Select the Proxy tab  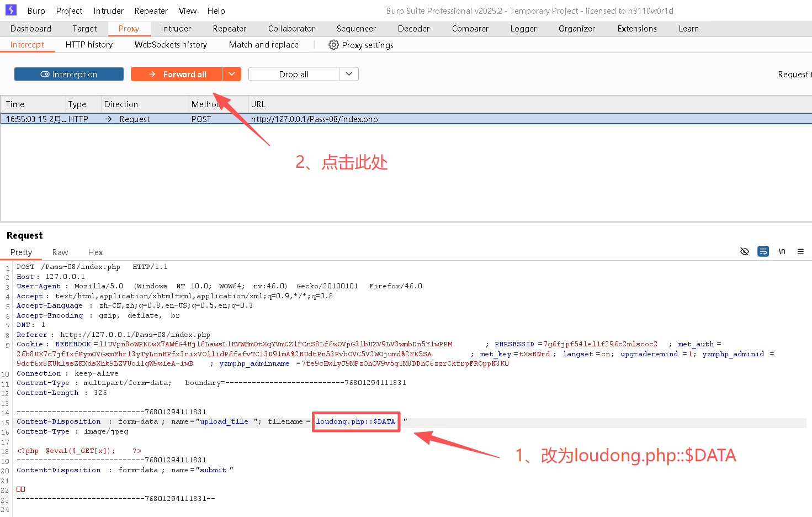[x=129, y=29]
